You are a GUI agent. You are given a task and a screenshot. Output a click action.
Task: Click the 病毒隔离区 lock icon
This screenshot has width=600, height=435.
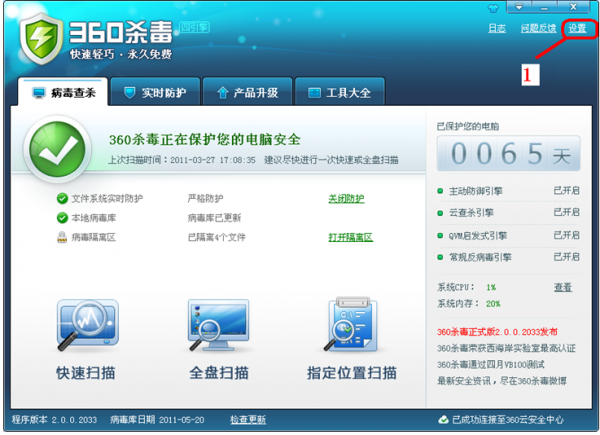point(62,237)
